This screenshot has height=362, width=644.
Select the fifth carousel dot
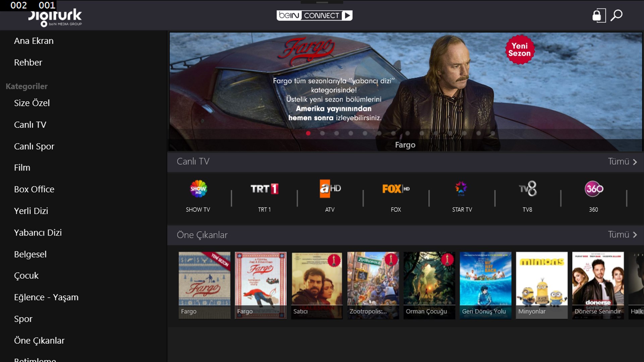pos(365,133)
